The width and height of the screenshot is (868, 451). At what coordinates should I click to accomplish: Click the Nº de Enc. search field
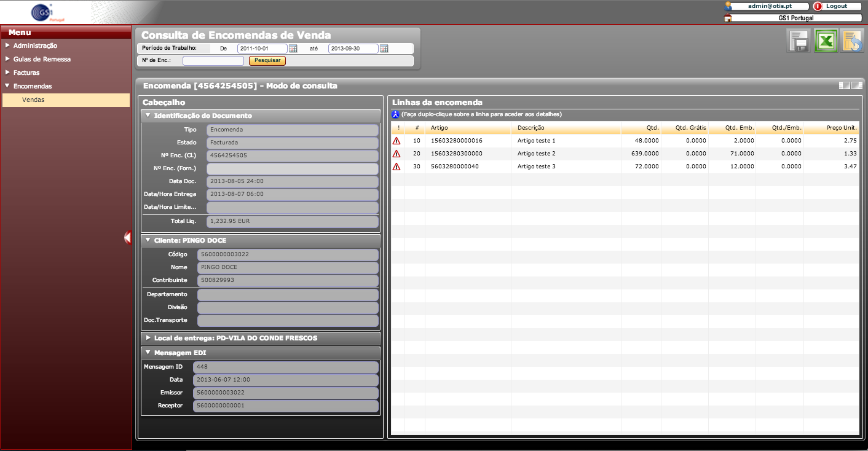coord(213,61)
